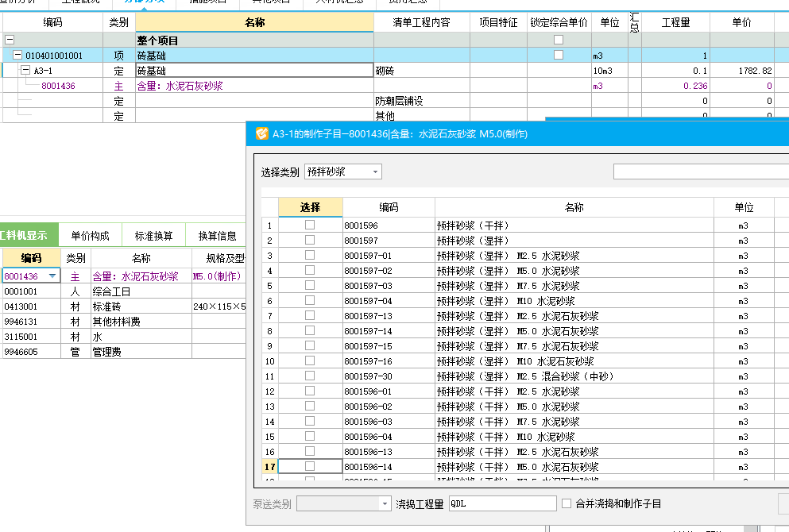The image size is (789, 532).
Task: Select sub-item code 8001436 in tree
Action: 58,86
